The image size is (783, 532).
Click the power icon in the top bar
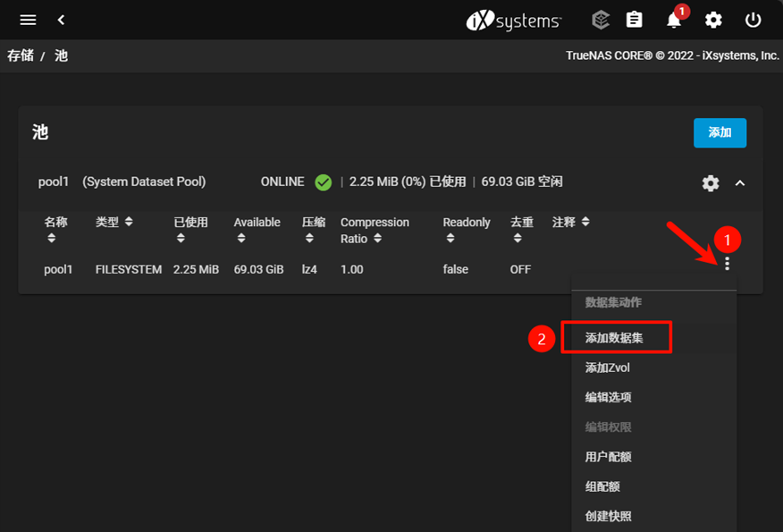[x=752, y=20]
